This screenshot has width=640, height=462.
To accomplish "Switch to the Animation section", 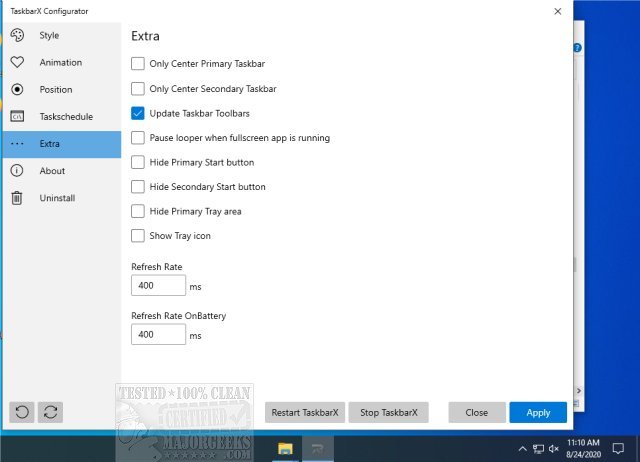I will tap(62, 62).
